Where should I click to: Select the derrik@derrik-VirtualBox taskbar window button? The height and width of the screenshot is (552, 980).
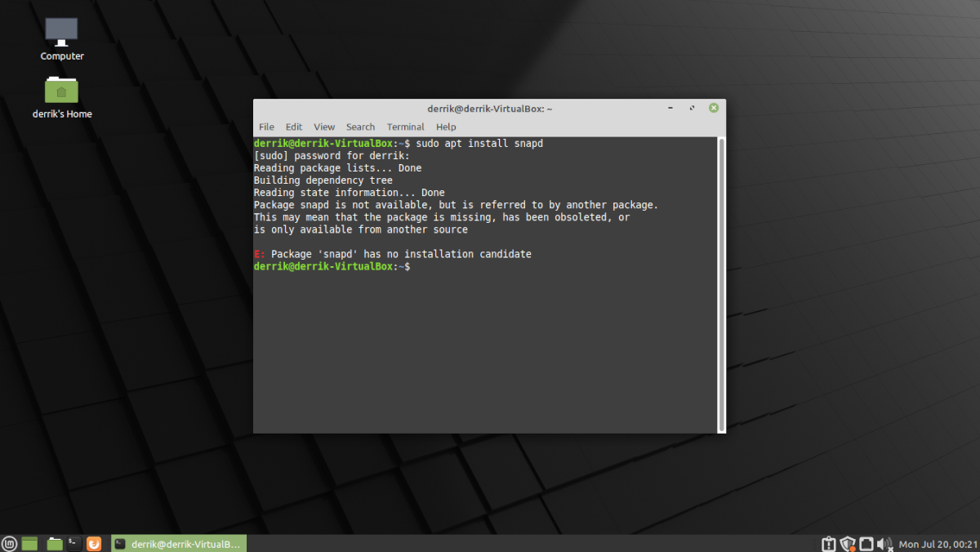[179, 543]
